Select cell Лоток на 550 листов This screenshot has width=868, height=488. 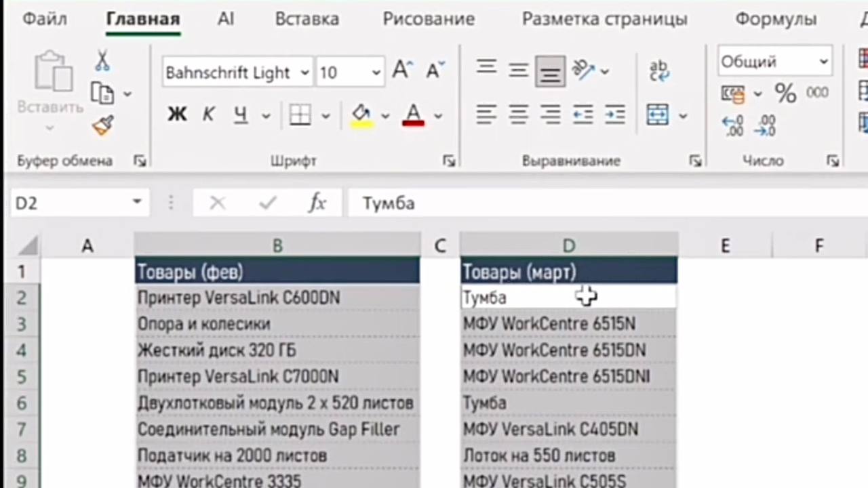[568, 455]
